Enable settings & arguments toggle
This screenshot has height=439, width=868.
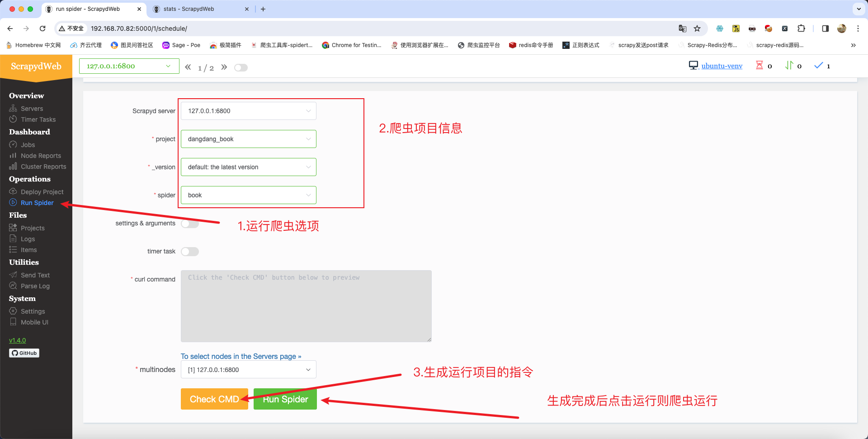(190, 224)
